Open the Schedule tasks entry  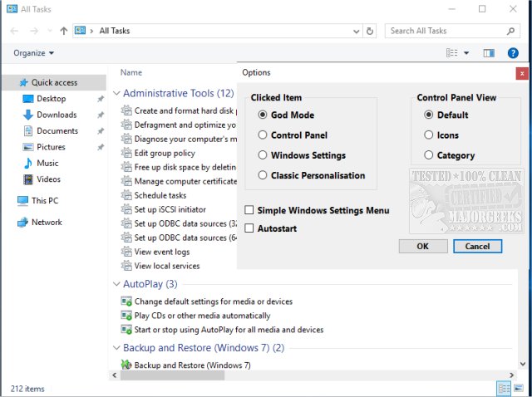pyautogui.click(x=160, y=194)
